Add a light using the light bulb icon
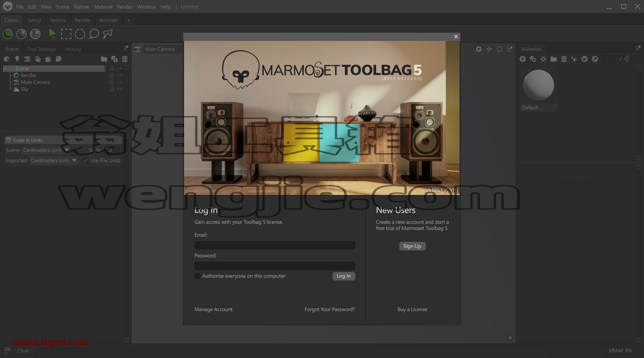This screenshot has width=644, height=358. pos(17,59)
